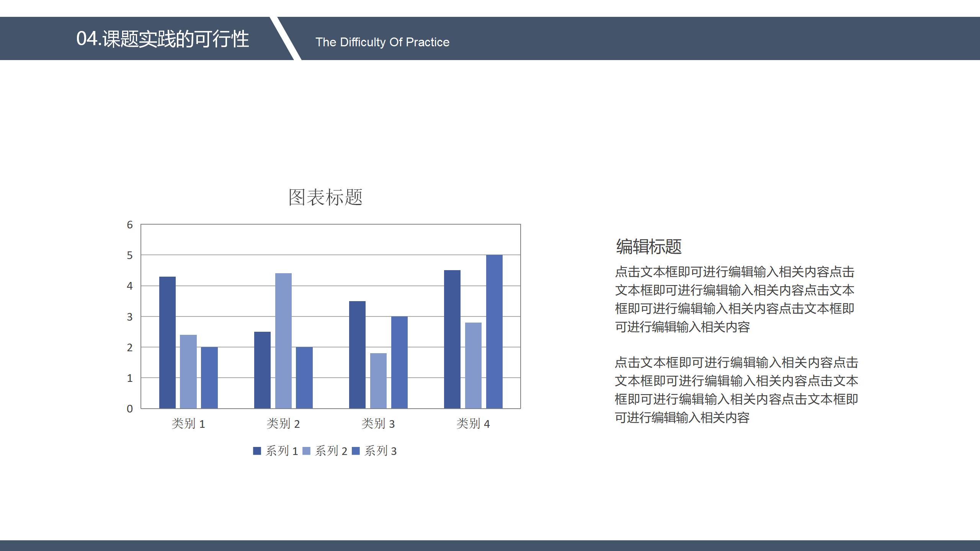Click the 系列 1 legend color swatch
This screenshot has width=980, height=551.
pyautogui.click(x=257, y=451)
